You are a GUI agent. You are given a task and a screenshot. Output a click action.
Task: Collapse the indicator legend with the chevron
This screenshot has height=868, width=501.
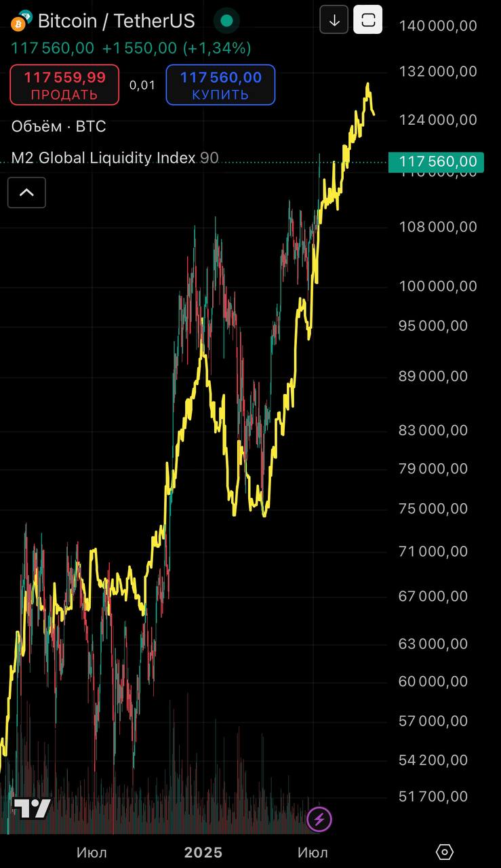(26, 193)
